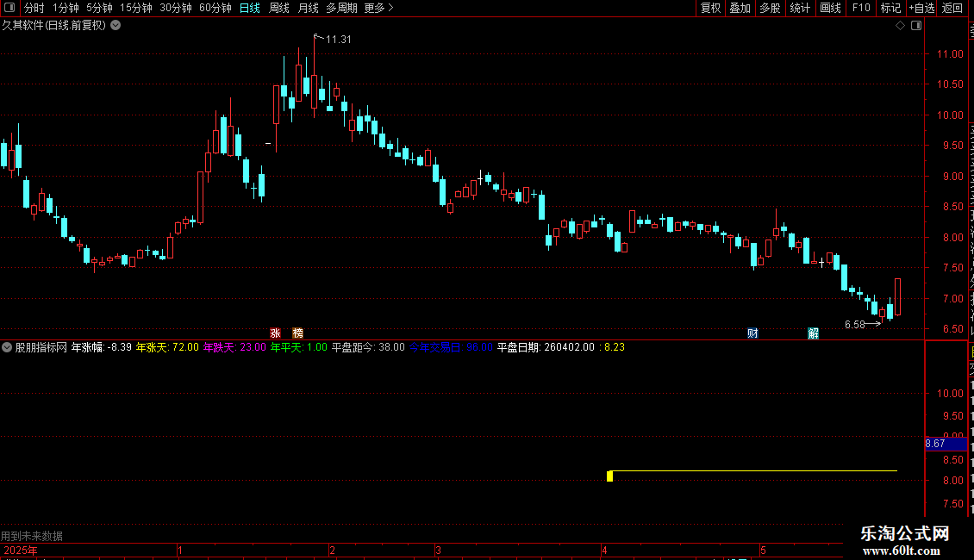Click month 4 on the timeline
This screenshot has height=560, width=974.
point(603,551)
